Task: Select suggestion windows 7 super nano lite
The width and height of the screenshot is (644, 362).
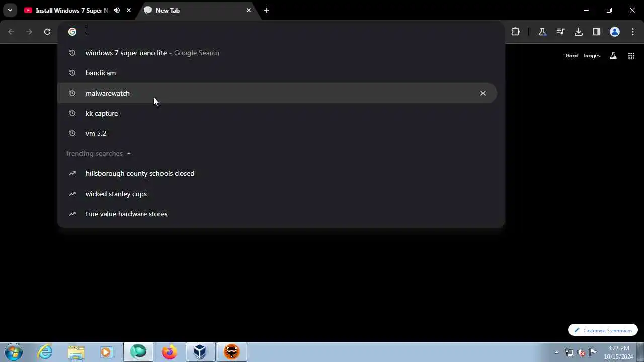Action: (x=277, y=53)
